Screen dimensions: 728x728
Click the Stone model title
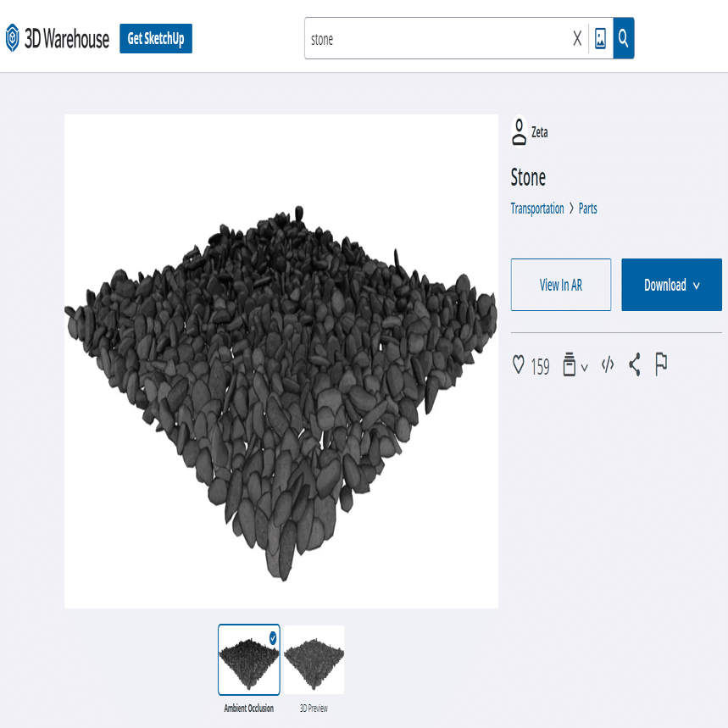click(x=528, y=177)
